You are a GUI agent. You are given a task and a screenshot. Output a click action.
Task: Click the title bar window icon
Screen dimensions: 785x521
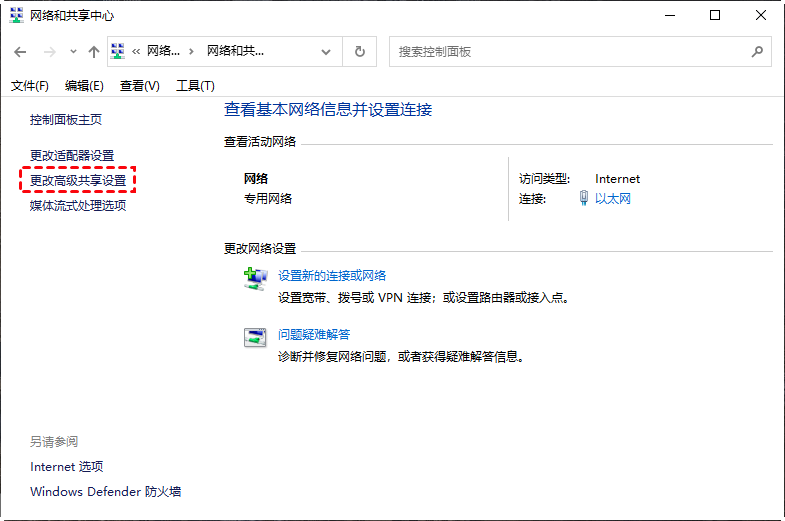[x=17, y=16]
